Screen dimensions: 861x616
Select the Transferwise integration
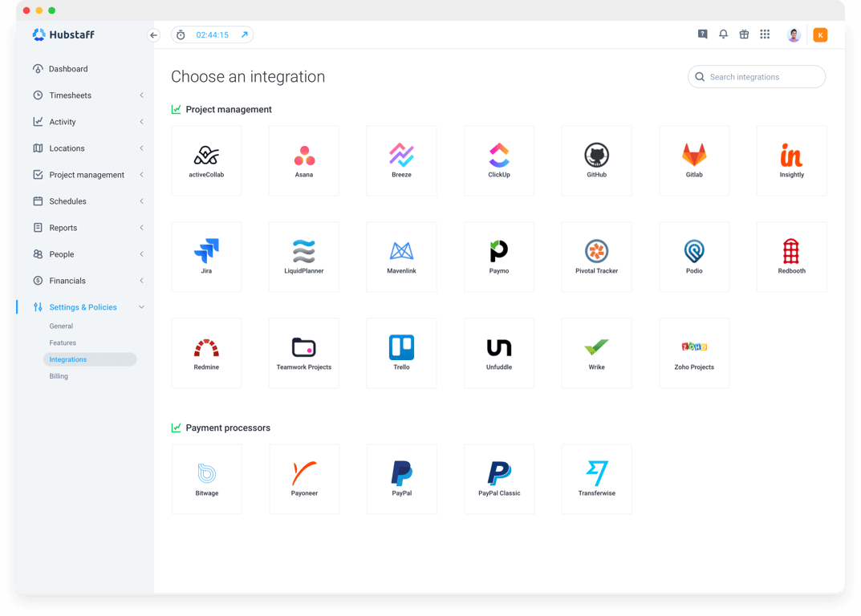pos(596,479)
